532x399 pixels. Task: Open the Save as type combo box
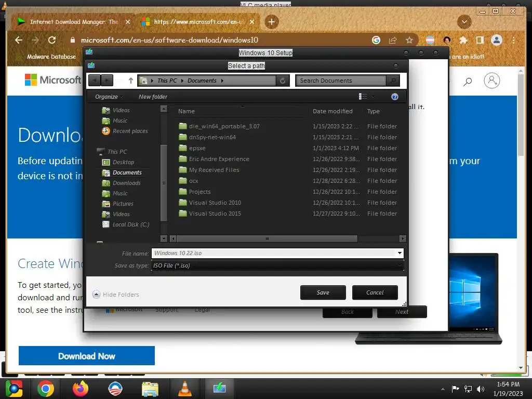277,265
